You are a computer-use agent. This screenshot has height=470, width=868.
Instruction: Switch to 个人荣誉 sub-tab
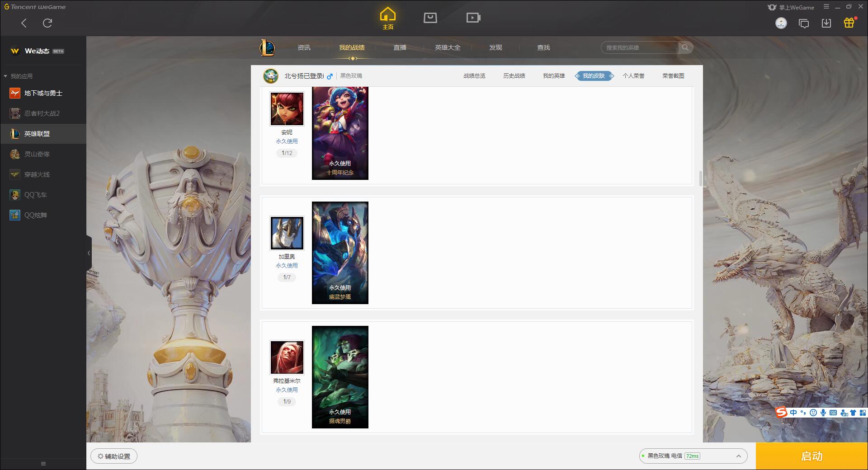(633, 76)
